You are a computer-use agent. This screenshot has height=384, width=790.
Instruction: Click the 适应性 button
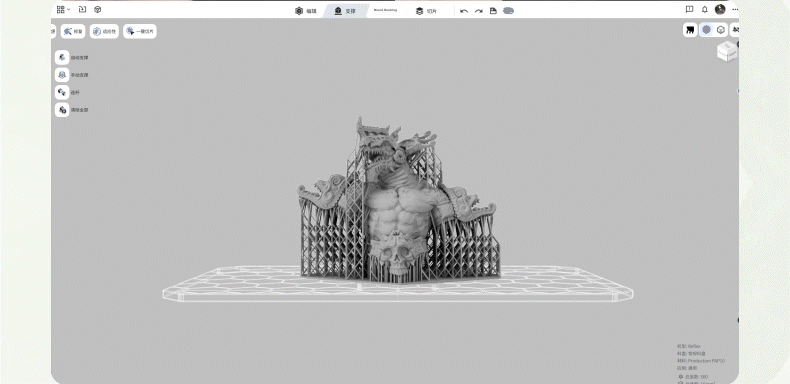click(104, 31)
